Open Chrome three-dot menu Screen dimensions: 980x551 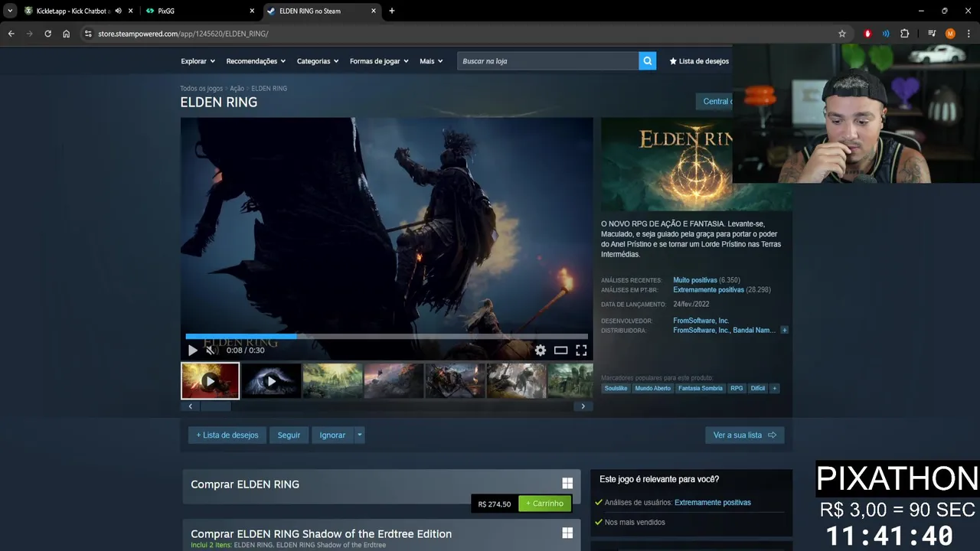pyautogui.click(x=969, y=34)
